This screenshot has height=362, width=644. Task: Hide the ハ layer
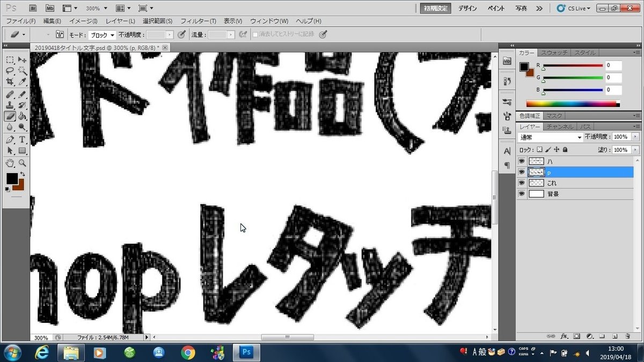tap(522, 161)
